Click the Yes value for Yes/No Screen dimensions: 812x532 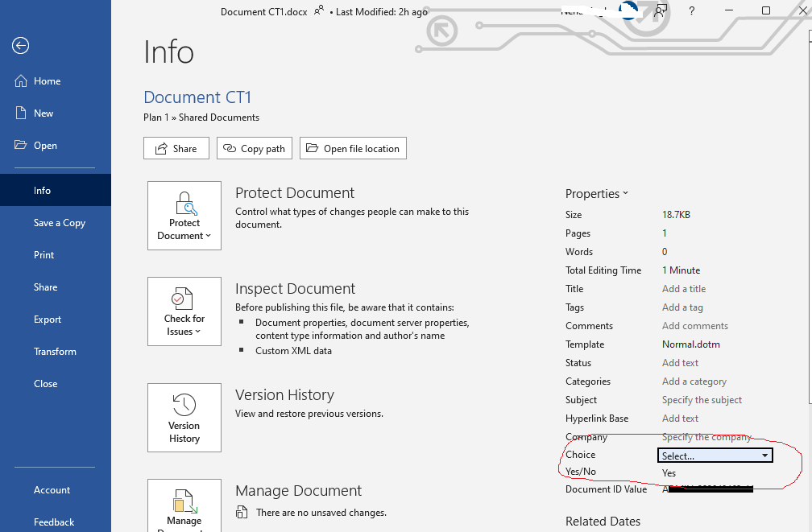coord(669,473)
